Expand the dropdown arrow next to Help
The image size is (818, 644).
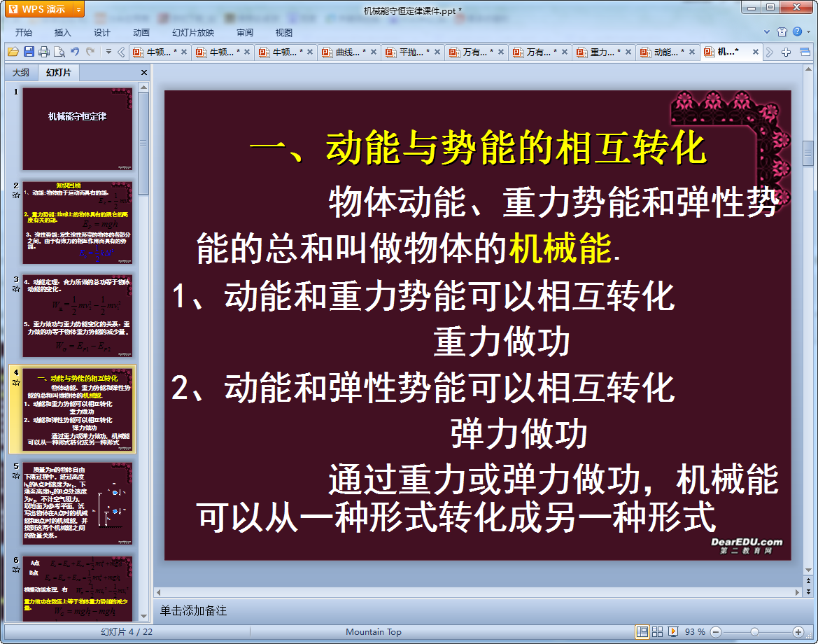809,31
